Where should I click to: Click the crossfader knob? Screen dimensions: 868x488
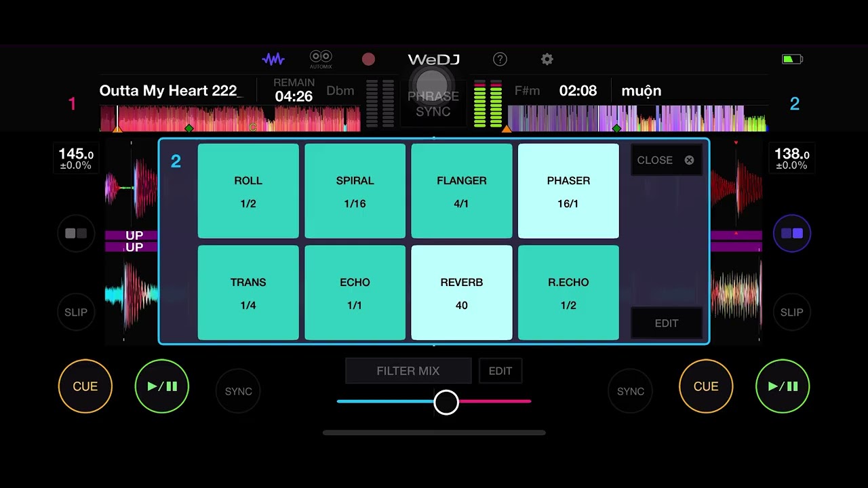pos(446,402)
